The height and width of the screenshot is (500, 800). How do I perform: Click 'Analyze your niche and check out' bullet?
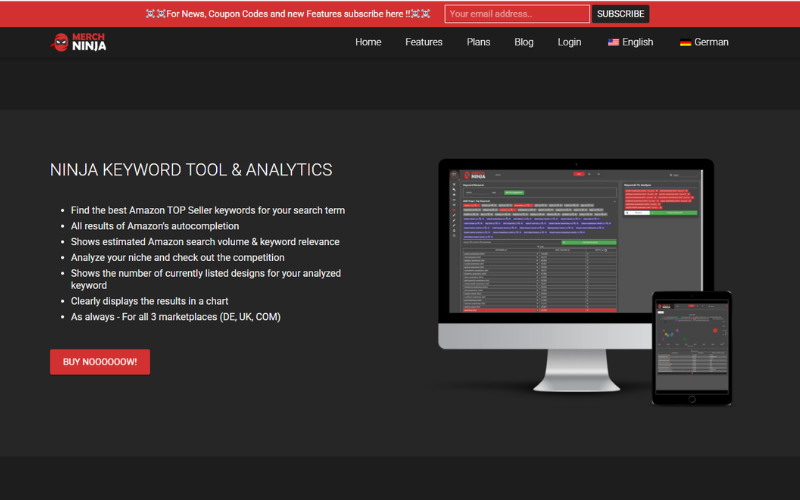coord(178,258)
